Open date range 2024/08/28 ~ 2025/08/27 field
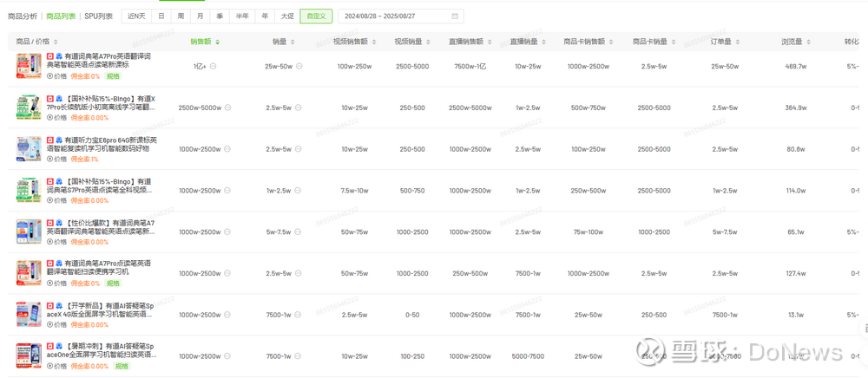 (401, 16)
